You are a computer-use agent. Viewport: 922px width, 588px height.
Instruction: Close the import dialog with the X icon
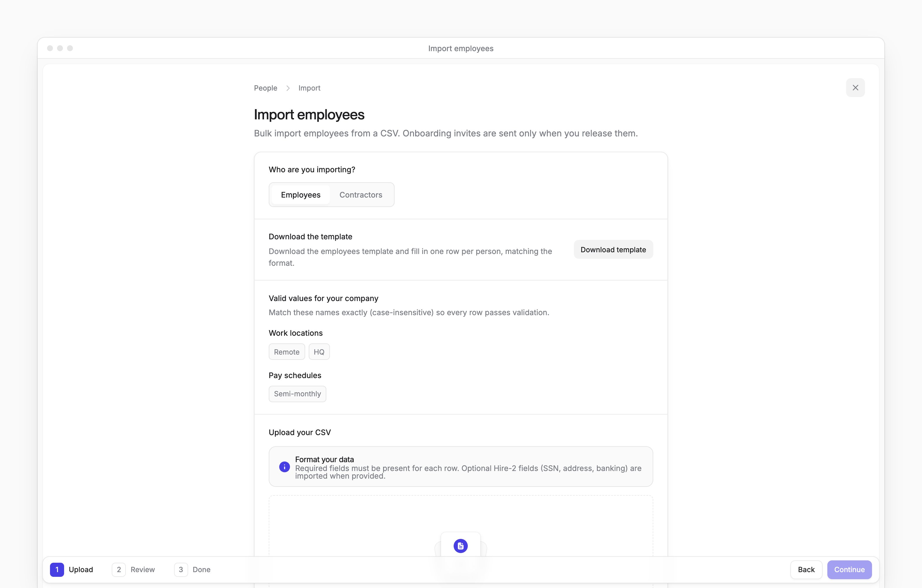point(855,88)
